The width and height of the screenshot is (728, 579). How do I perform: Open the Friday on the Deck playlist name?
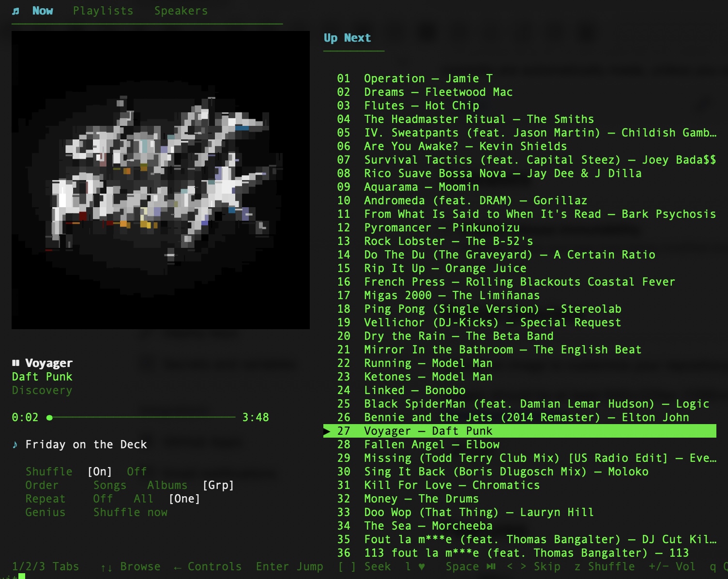tap(86, 444)
